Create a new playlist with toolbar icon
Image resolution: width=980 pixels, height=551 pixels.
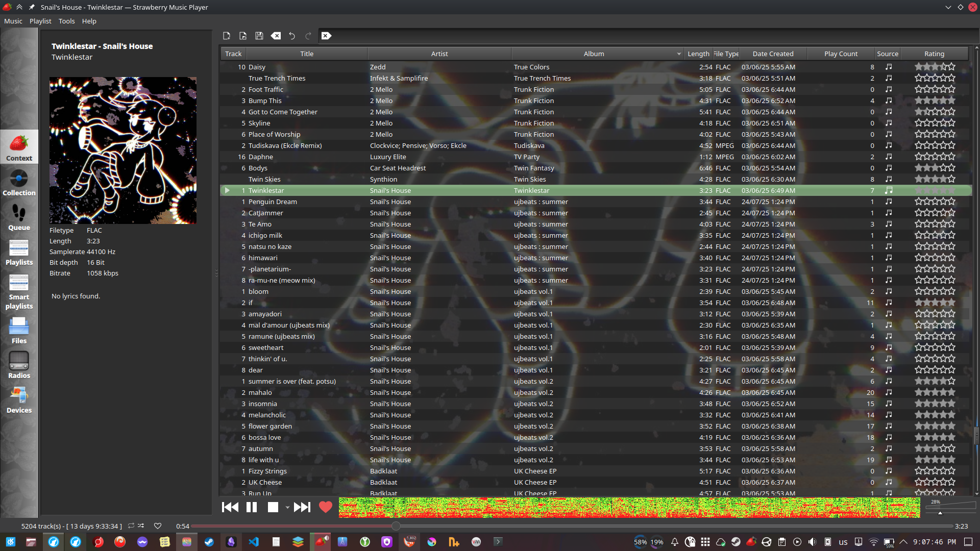(x=227, y=36)
